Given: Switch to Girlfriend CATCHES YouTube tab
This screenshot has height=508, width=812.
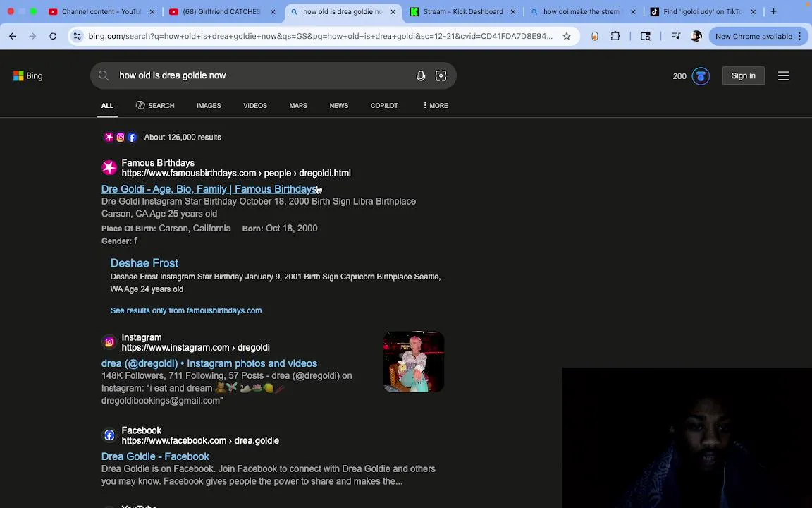Looking at the screenshot, I should click(x=221, y=11).
